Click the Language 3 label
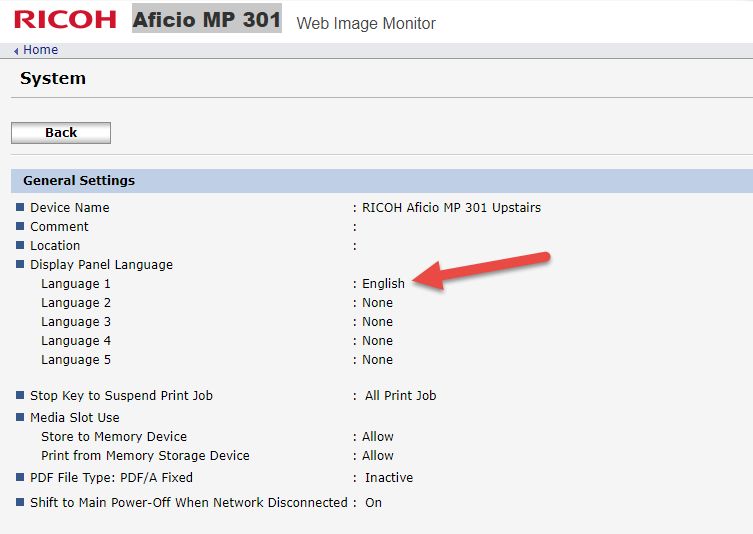 tap(76, 322)
